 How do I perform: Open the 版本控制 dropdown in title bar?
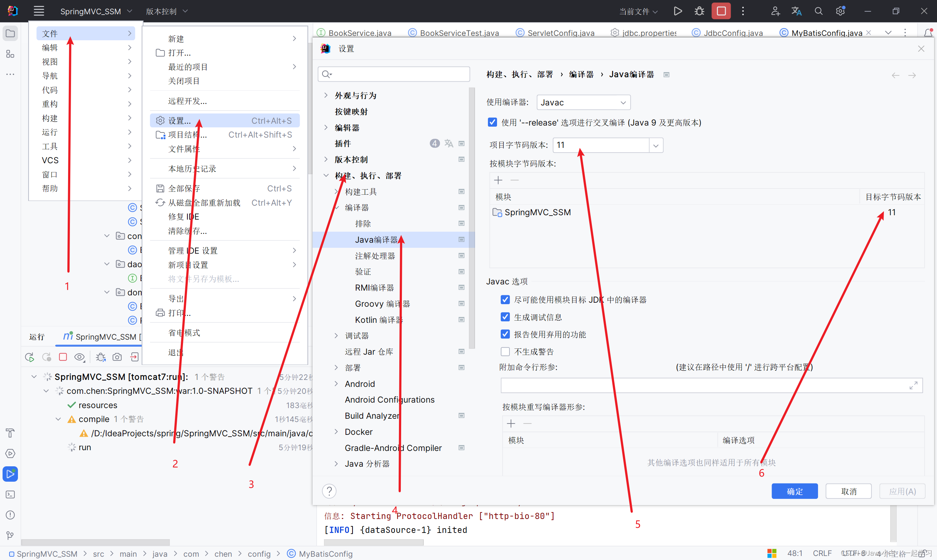[x=167, y=11]
